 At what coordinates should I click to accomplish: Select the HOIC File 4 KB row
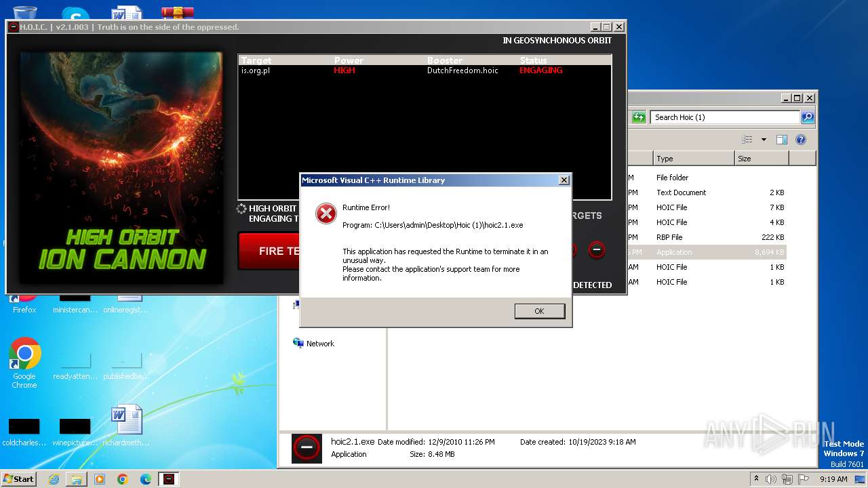pyautogui.click(x=707, y=222)
